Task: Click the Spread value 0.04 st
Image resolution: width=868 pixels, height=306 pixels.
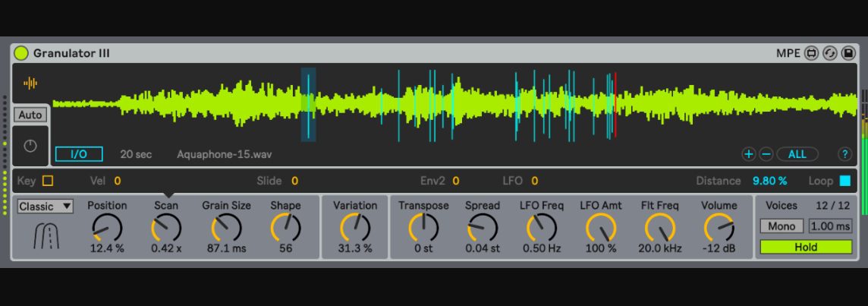Action: click(x=483, y=248)
